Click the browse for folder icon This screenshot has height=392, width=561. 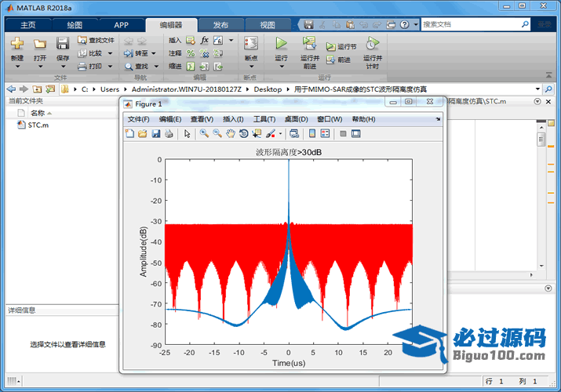50,89
